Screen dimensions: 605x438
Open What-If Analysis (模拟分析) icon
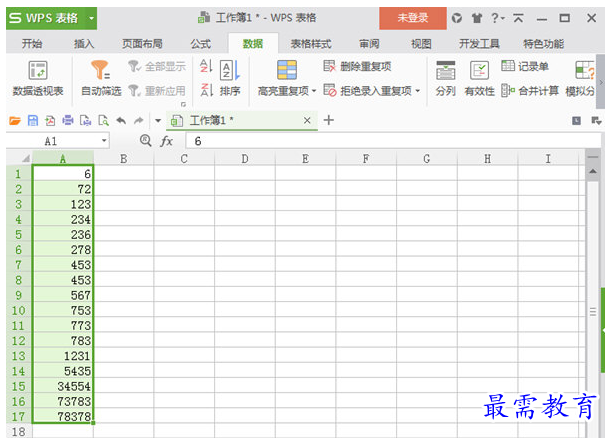[x=584, y=70]
